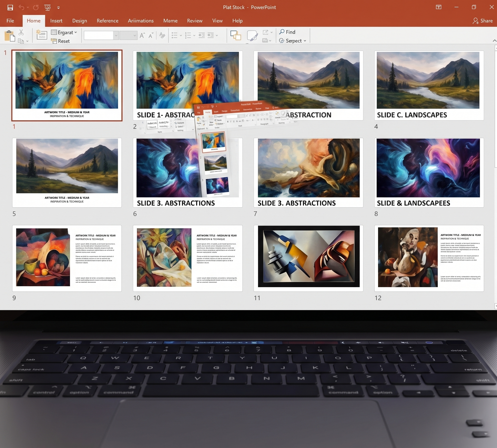
Task: Open Customize Quick Access Toolbar dropdown
Action: (x=58, y=8)
